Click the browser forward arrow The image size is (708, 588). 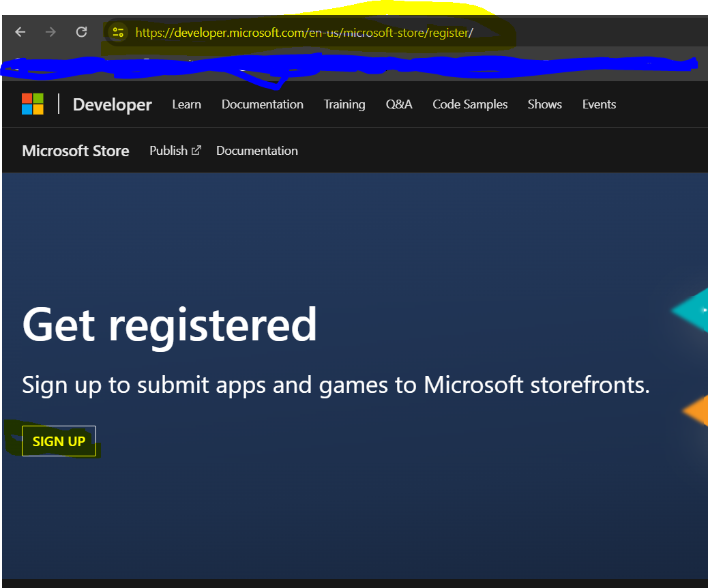50,32
